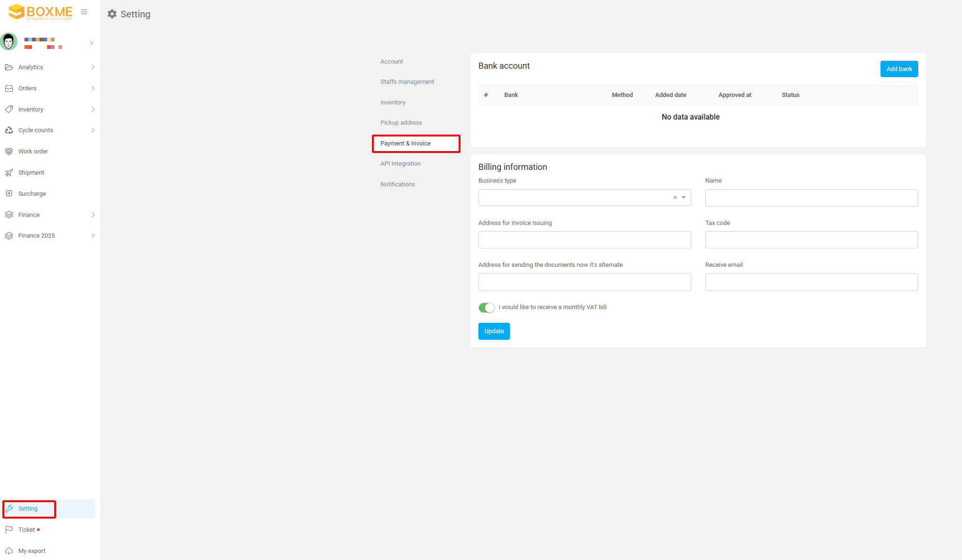Click the user avatar picture
962x560 pixels.
point(9,42)
